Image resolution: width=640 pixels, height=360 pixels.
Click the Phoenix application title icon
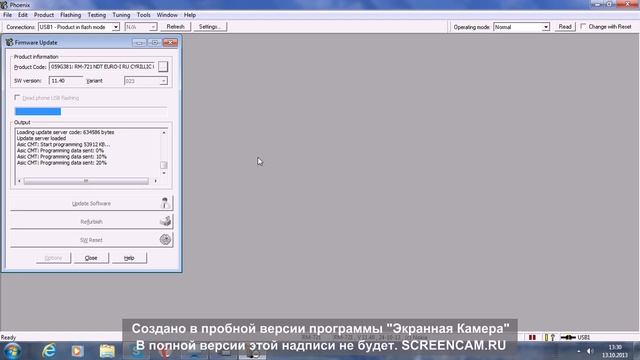(x=4, y=5)
